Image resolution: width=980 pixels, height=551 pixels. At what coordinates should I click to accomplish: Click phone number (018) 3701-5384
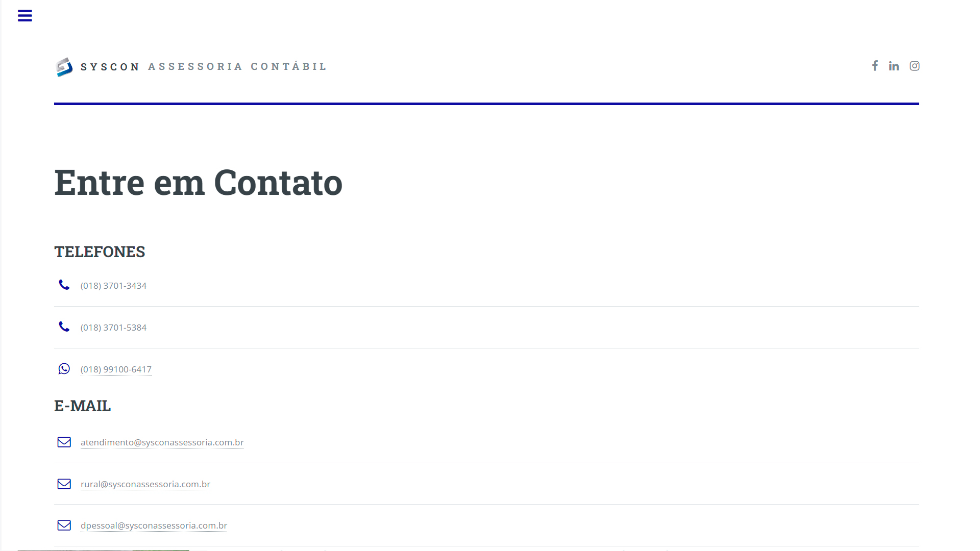tap(113, 328)
